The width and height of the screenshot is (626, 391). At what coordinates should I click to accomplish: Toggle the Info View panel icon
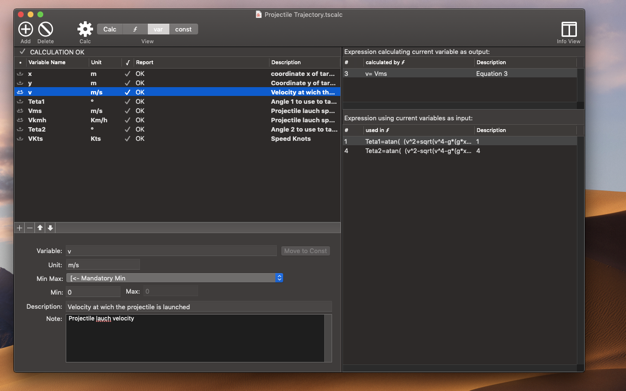click(569, 30)
